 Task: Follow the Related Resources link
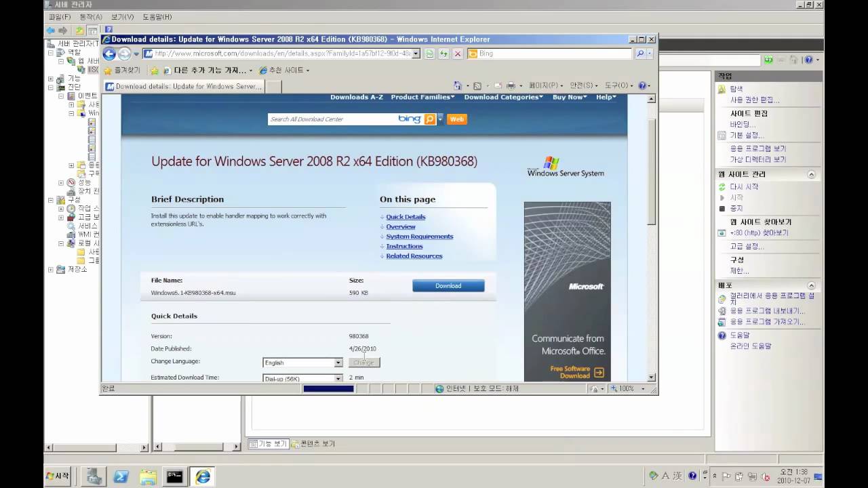[x=414, y=256]
